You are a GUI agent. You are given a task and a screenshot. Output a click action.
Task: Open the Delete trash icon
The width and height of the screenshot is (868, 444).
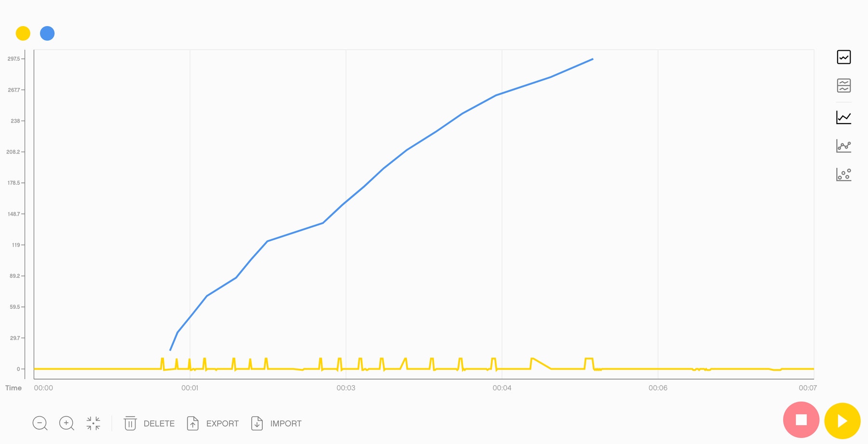point(130,423)
